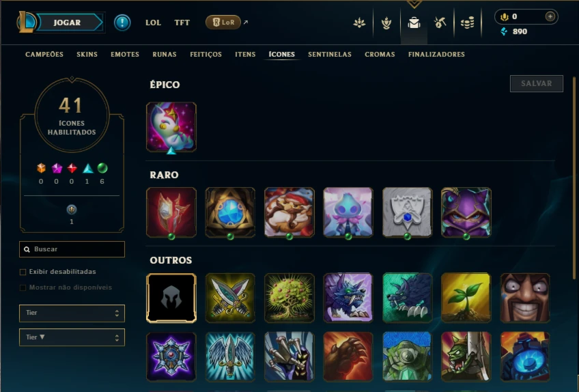Select the Epic unicorn poro icon
The image size is (579, 392).
171,127
